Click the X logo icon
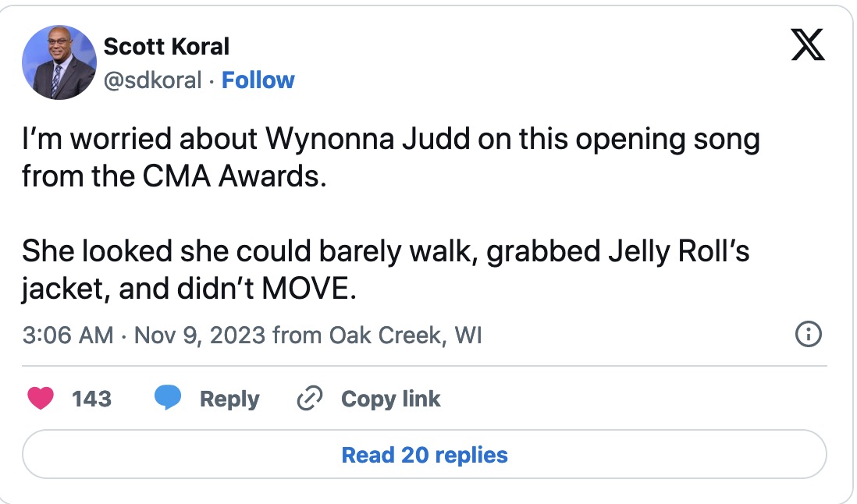Image resolution: width=857 pixels, height=504 pixels. pyautogui.click(x=806, y=44)
